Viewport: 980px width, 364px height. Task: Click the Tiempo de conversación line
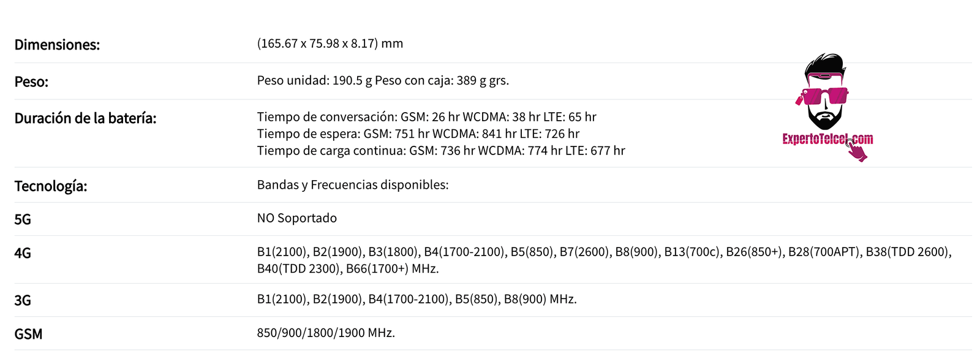[427, 117]
